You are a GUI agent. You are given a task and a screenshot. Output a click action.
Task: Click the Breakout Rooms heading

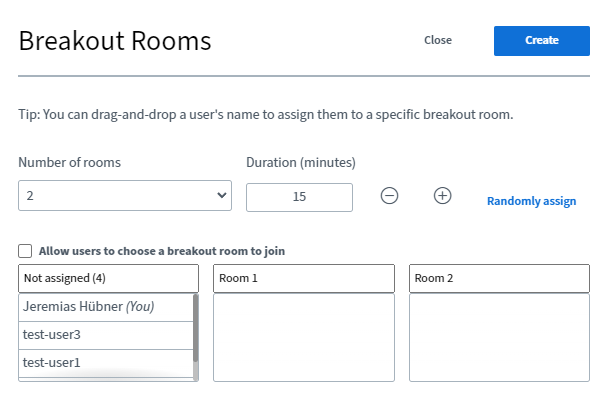point(115,41)
